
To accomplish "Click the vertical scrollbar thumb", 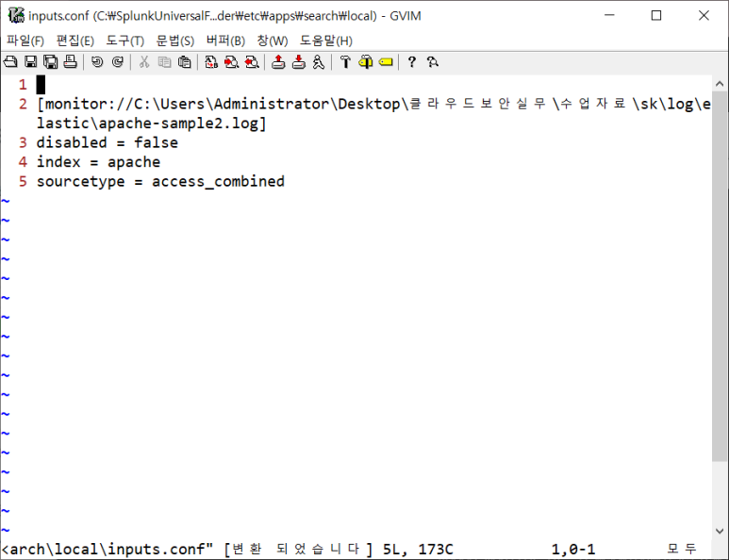I will tap(720, 276).
